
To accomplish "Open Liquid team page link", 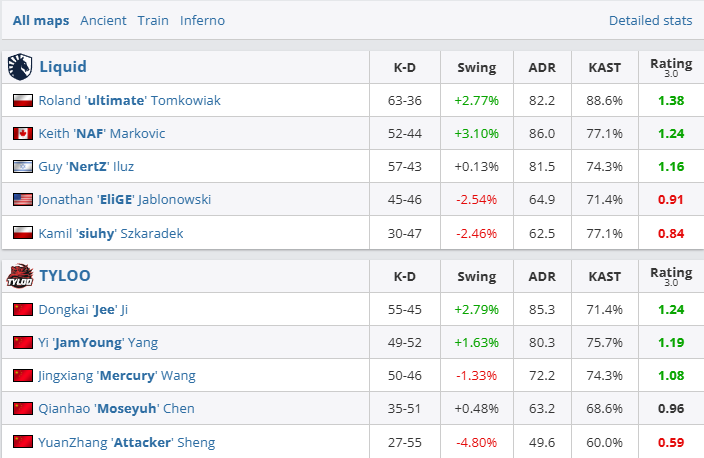I will click(x=63, y=67).
